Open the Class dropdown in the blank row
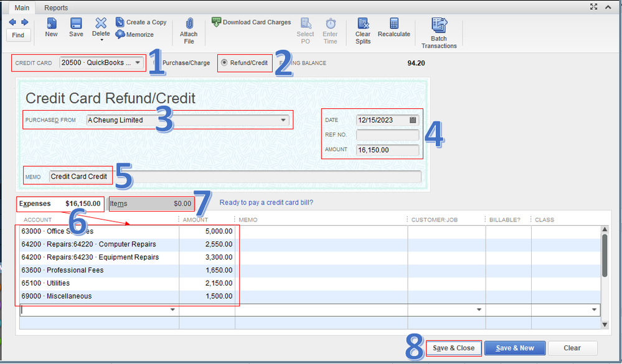This screenshot has height=364, width=622. [x=594, y=310]
